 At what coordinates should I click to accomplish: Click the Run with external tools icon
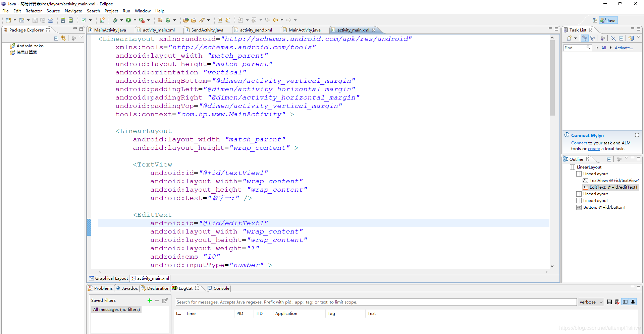coord(142,20)
